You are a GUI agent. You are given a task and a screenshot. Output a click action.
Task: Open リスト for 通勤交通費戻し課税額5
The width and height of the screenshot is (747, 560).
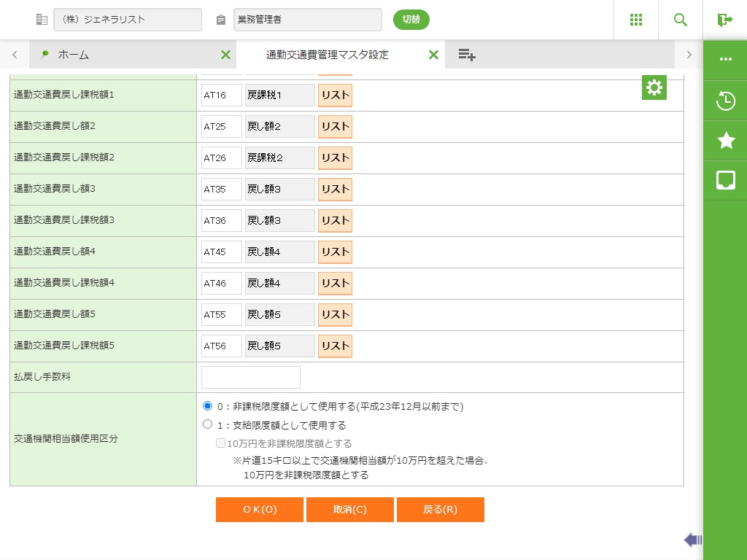point(335,346)
